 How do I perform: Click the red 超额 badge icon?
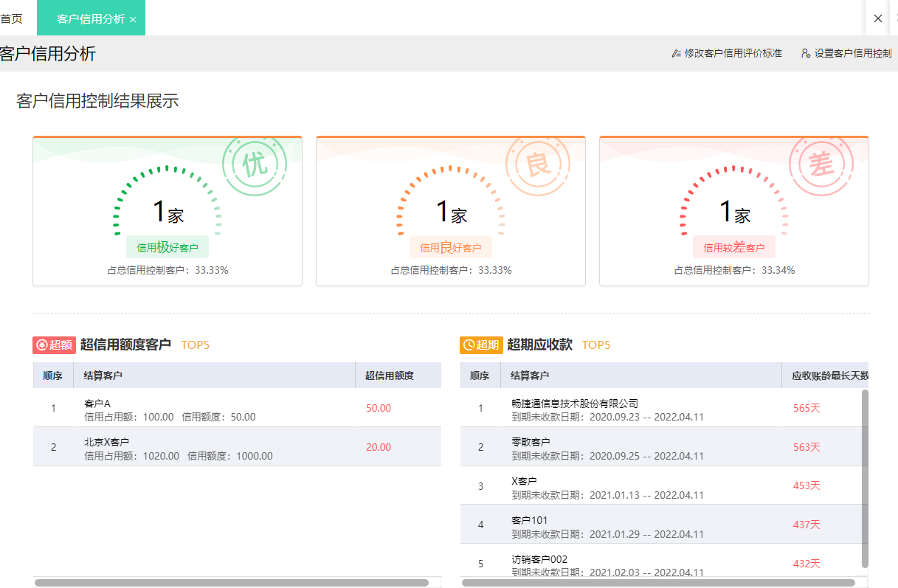(54, 345)
